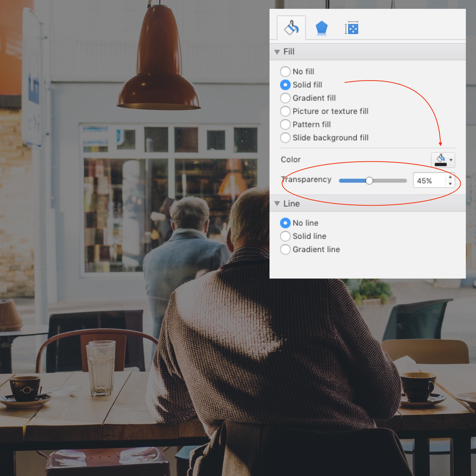Open the Color dropdown arrow
Viewport: 476px width, 476px height.
tap(451, 160)
